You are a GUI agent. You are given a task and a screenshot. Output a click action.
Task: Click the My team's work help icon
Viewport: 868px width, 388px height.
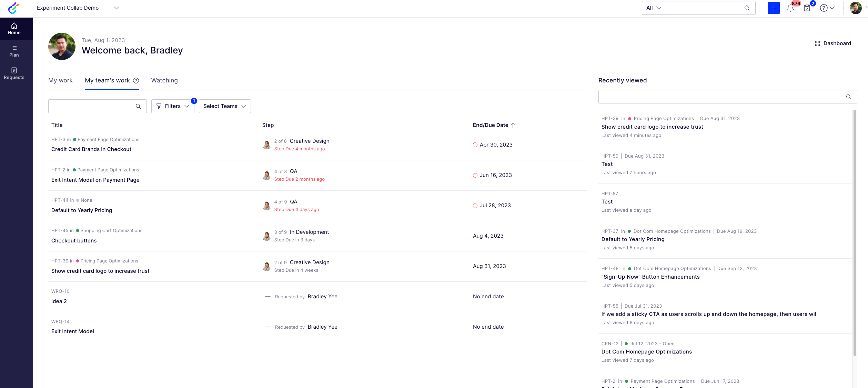(136, 80)
